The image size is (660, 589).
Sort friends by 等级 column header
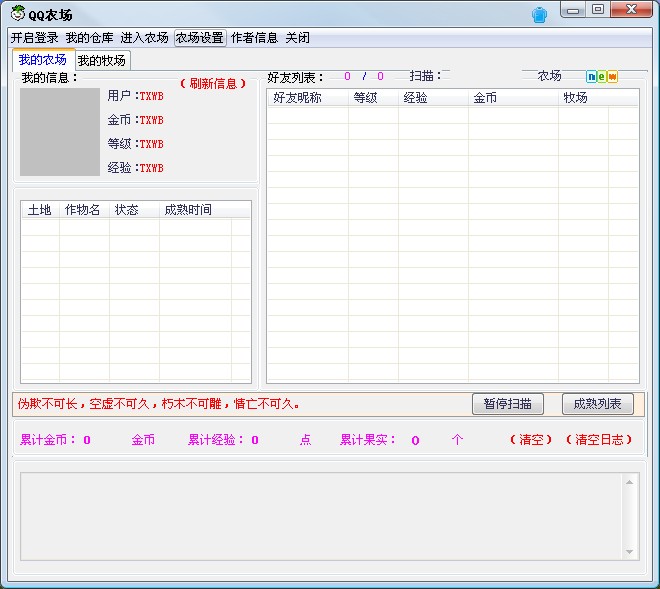point(373,98)
